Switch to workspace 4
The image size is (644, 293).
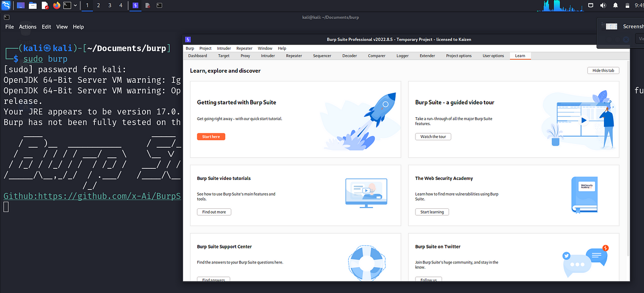pos(121,6)
